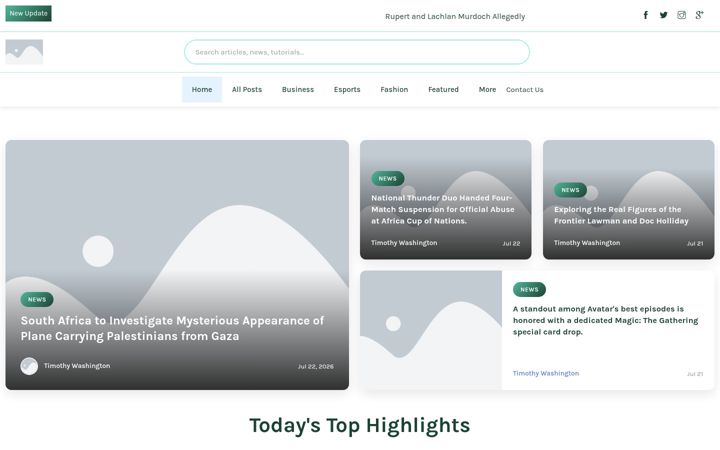Click author Timothy Washington on the Avatar card
This screenshot has height=450, width=720.
point(546,373)
